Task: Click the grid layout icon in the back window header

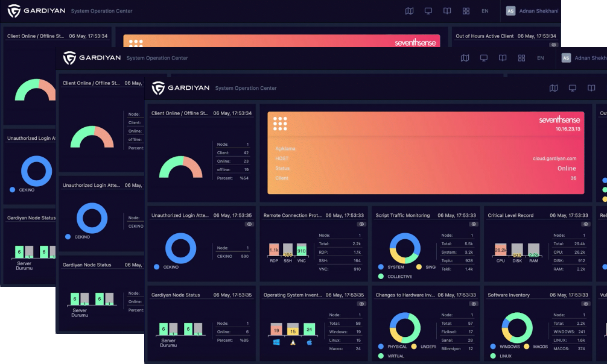Action: (x=466, y=11)
